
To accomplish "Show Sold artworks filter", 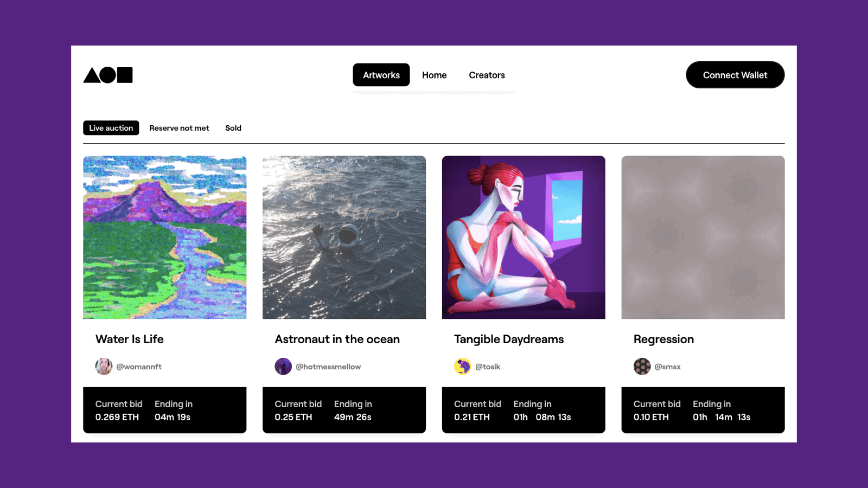I will pos(233,128).
